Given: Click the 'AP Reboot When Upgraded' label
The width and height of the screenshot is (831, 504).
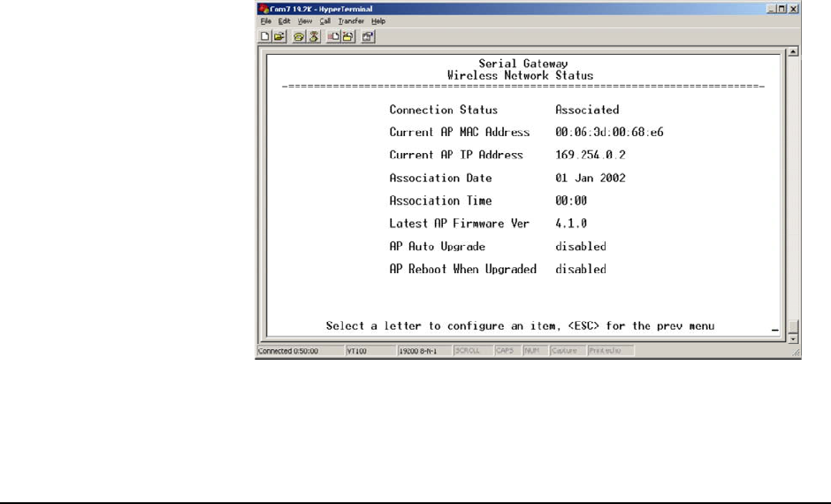Looking at the screenshot, I should pyautogui.click(x=462, y=269).
